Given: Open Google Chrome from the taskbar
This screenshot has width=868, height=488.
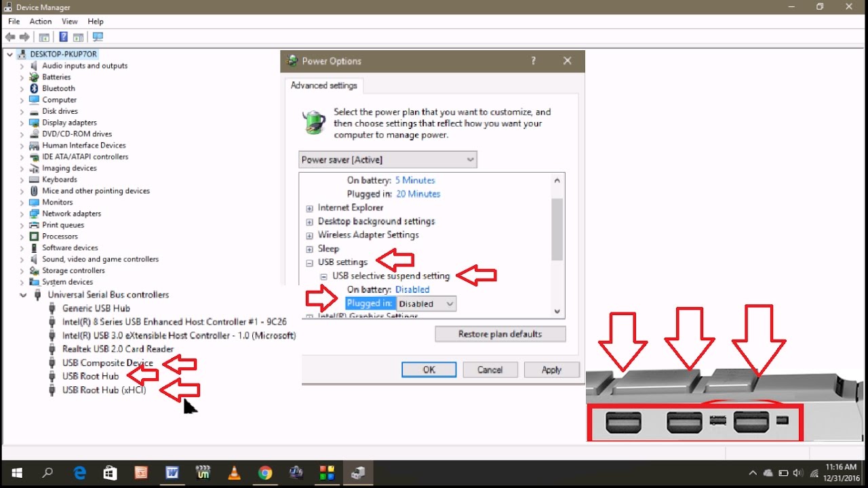Looking at the screenshot, I should [x=264, y=473].
